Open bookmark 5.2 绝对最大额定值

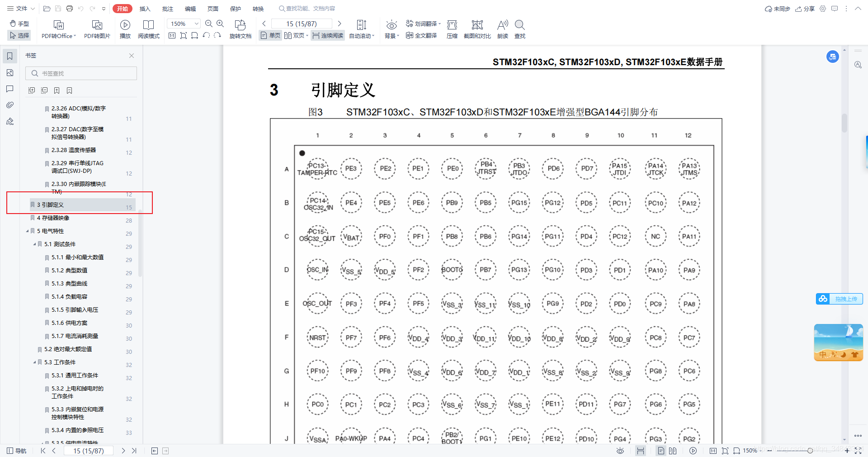(x=68, y=349)
